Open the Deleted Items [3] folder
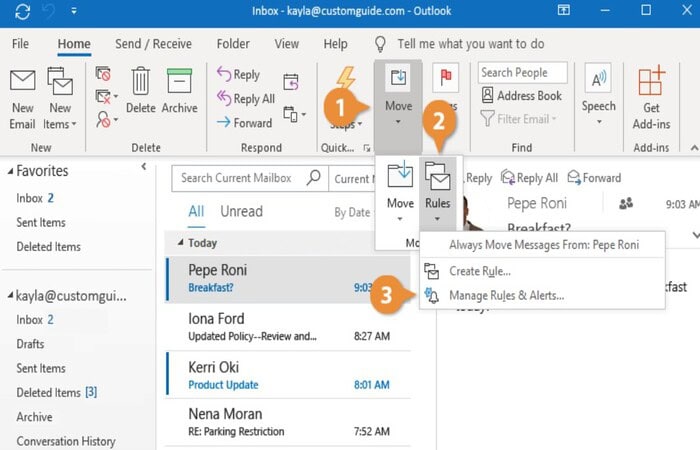 click(56, 392)
